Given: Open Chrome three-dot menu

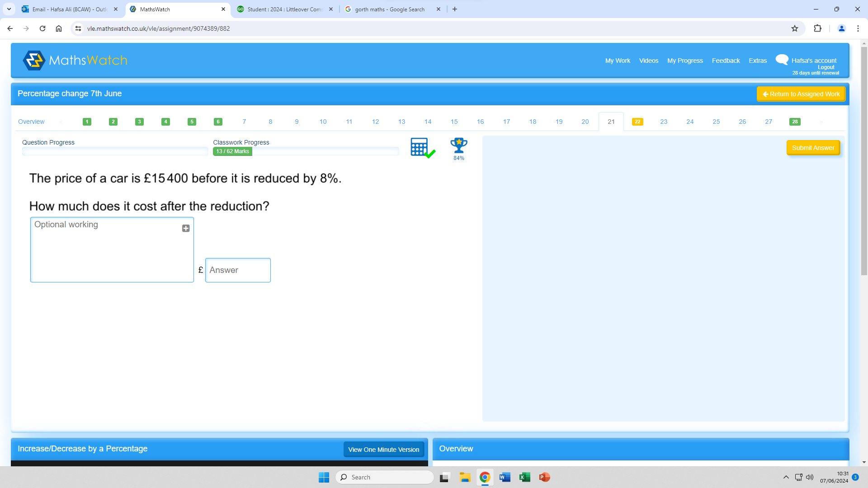Looking at the screenshot, I should point(858,28).
